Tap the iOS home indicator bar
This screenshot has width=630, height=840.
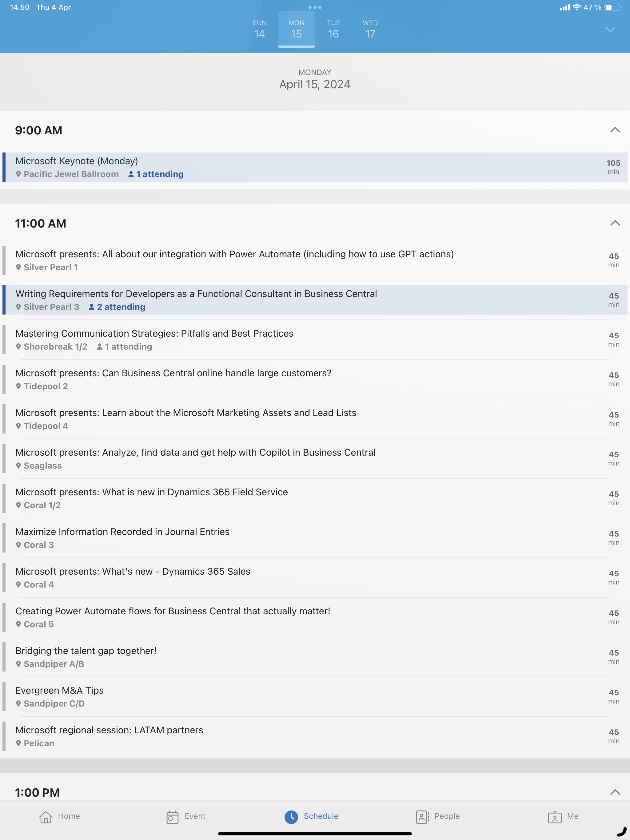pyautogui.click(x=315, y=834)
